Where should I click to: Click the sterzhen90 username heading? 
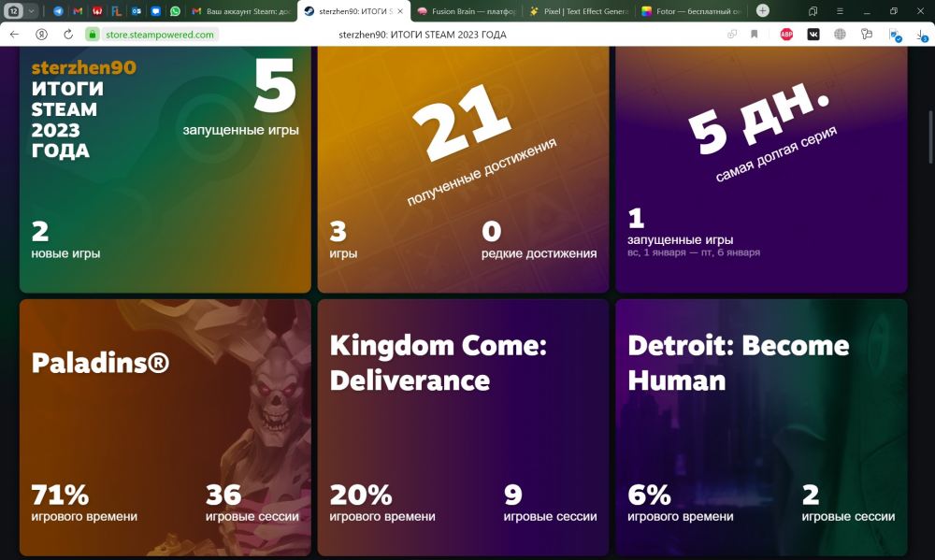(83, 67)
